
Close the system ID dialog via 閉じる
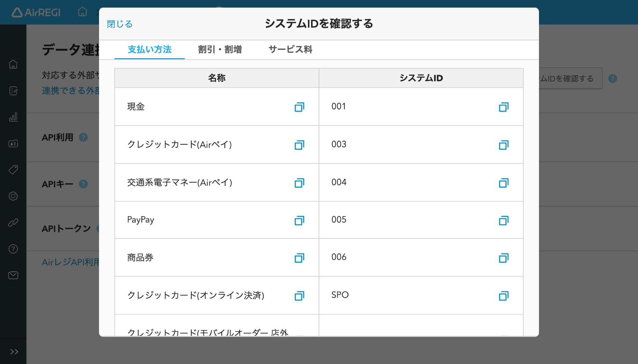(x=120, y=24)
